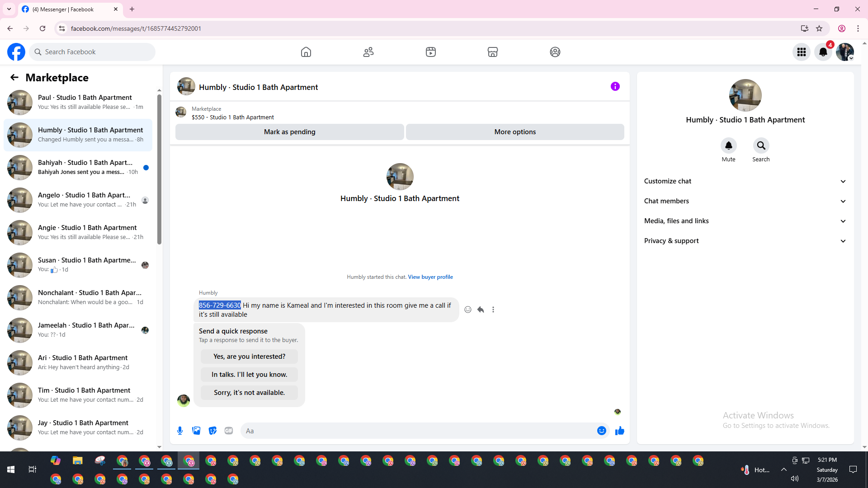Bookmark this page with the star icon

click(819, 28)
